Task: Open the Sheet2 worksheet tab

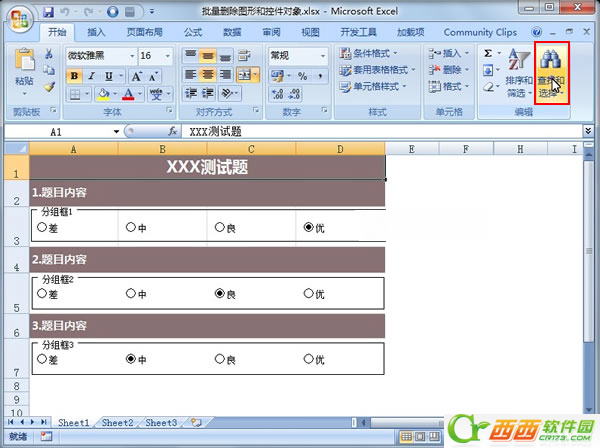Action: click(117, 423)
